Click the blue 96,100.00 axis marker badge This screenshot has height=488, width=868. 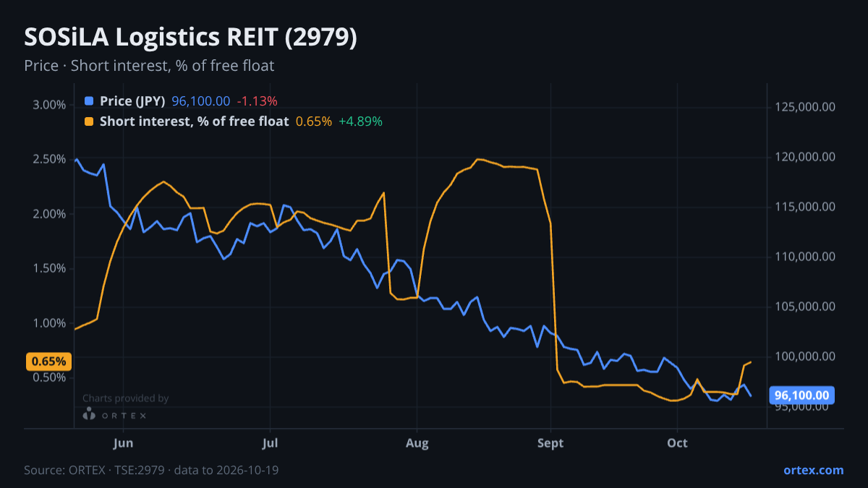801,395
